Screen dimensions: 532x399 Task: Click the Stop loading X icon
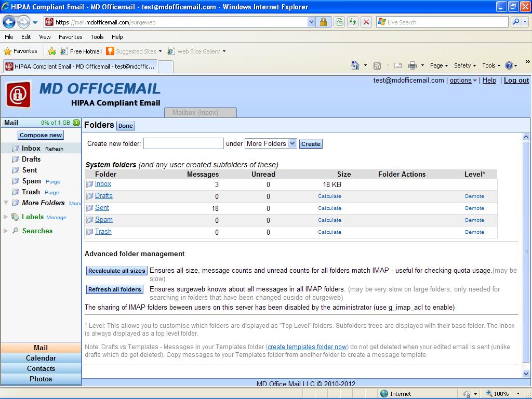(x=366, y=22)
